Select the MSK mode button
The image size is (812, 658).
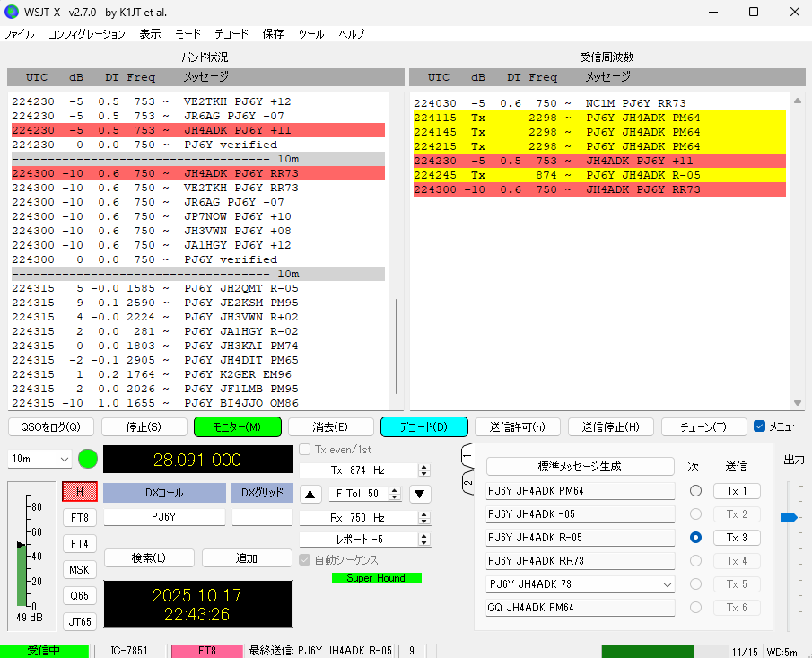[79, 569]
